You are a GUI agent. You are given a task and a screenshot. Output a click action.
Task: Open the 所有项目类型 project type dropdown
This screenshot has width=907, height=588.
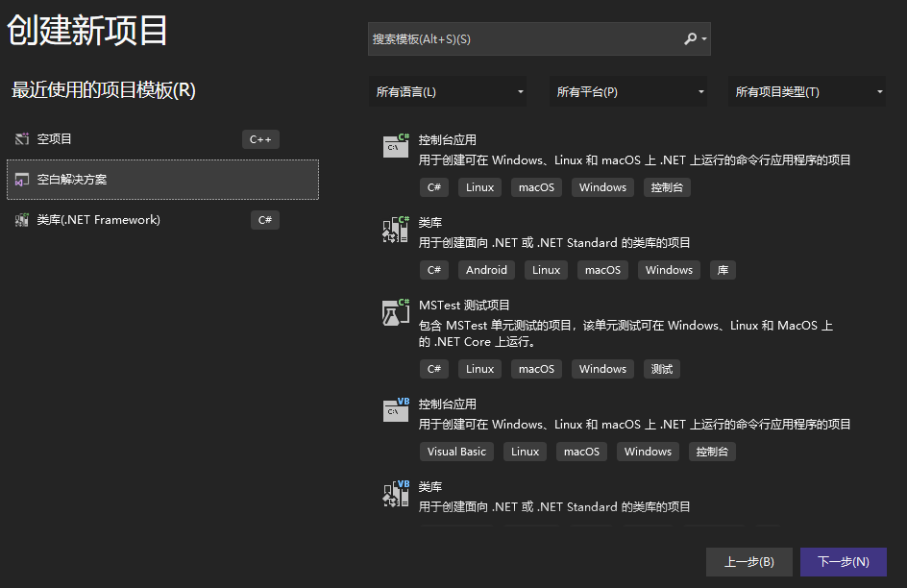[807, 92]
